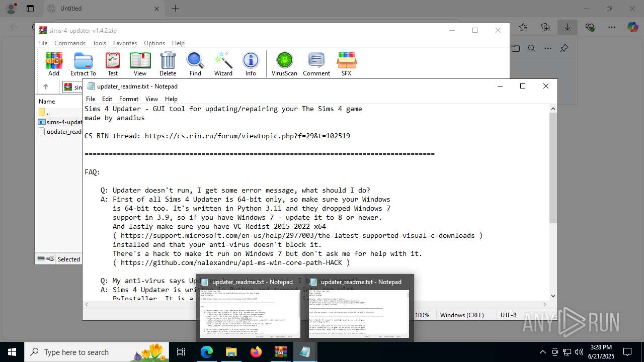Click the first Notepad taskbar preview thumbnail
644x362 pixels.
point(250,314)
